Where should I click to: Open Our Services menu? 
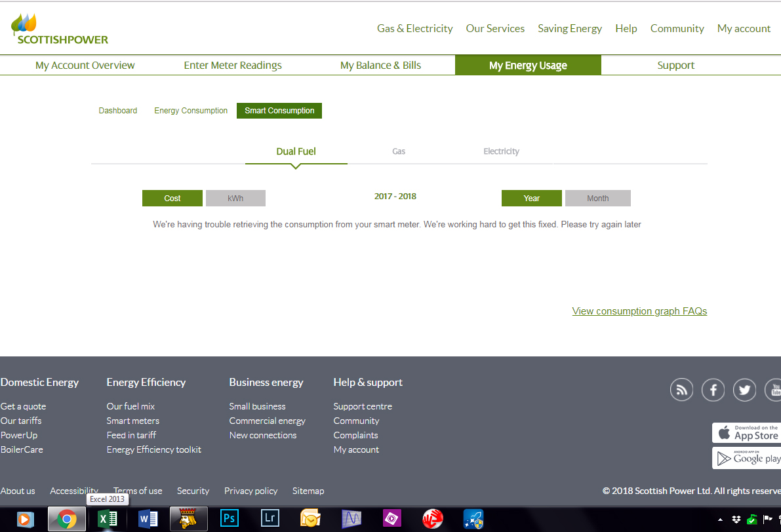(495, 28)
